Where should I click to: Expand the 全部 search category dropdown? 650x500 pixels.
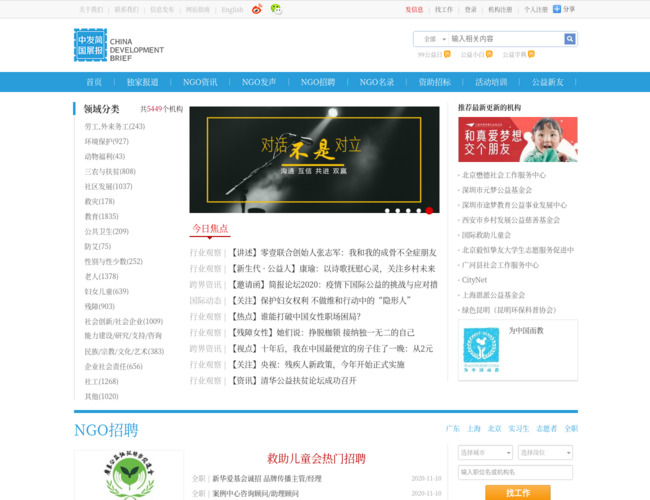tap(432, 39)
